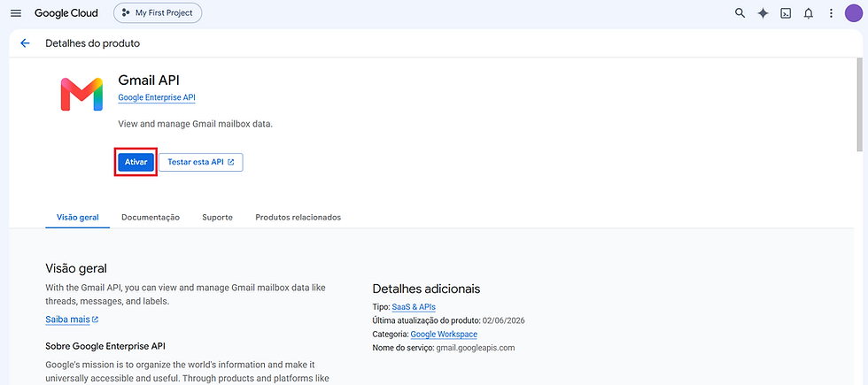This screenshot has height=385, width=868.
Task: Switch to the Suporte tab
Action: click(217, 218)
